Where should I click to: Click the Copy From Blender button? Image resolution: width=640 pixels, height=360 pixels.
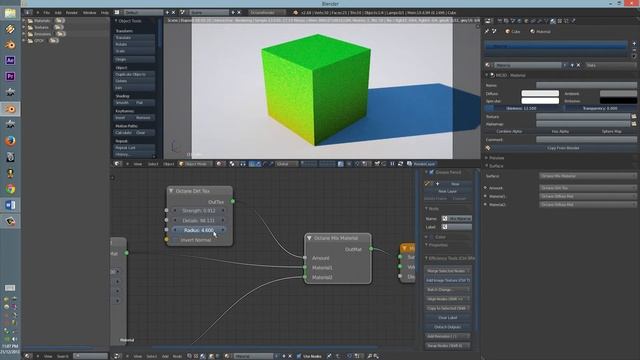pyautogui.click(x=563, y=148)
